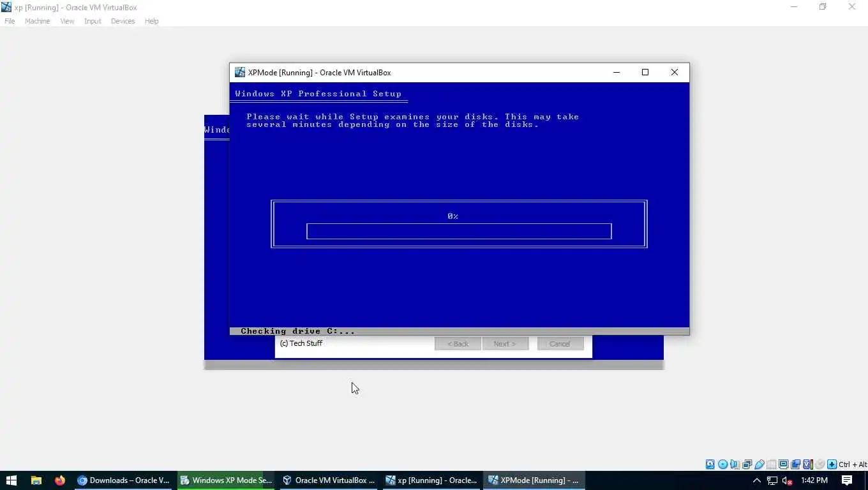Restore down the outer xp [Running] window
The height and width of the screenshot is (490, 868).
(x=823, y=7)
